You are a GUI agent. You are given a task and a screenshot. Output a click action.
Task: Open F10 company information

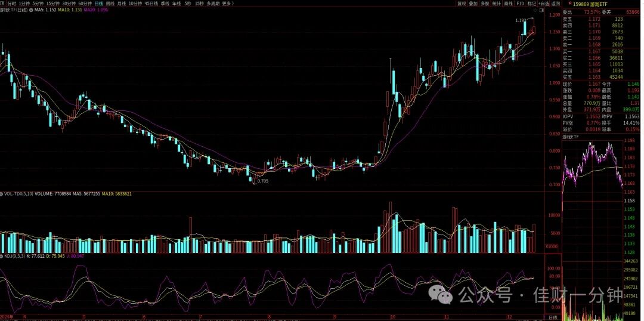coord(520,4)
